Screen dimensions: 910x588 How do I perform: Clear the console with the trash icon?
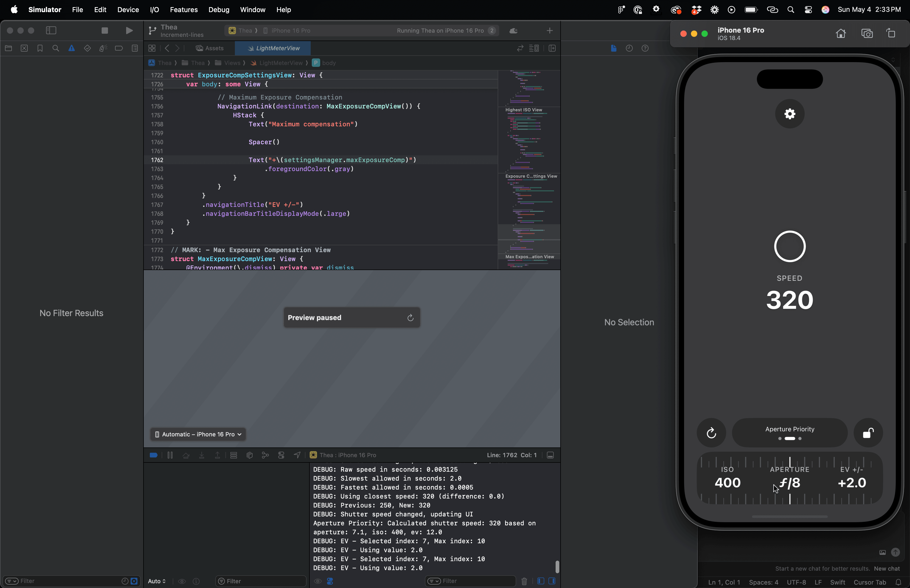click(524, 581)
